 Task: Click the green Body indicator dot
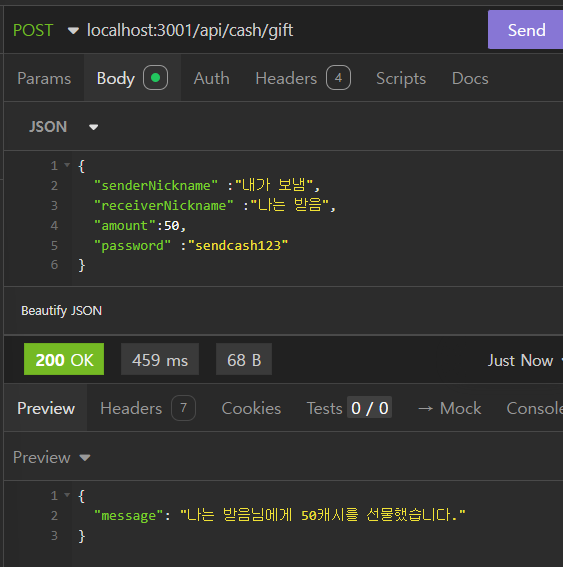(x=155, y=78)
